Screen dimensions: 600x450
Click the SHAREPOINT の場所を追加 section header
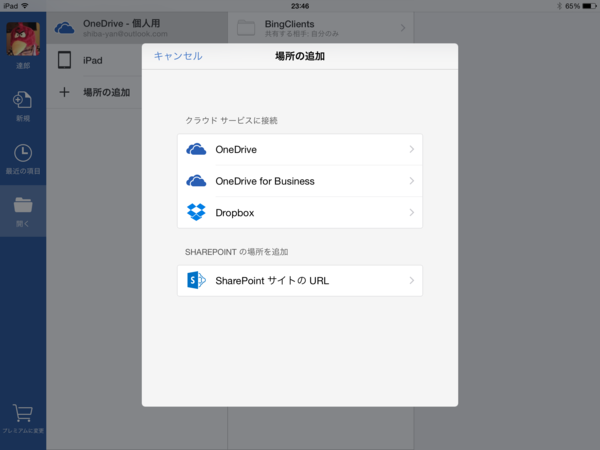236,252
